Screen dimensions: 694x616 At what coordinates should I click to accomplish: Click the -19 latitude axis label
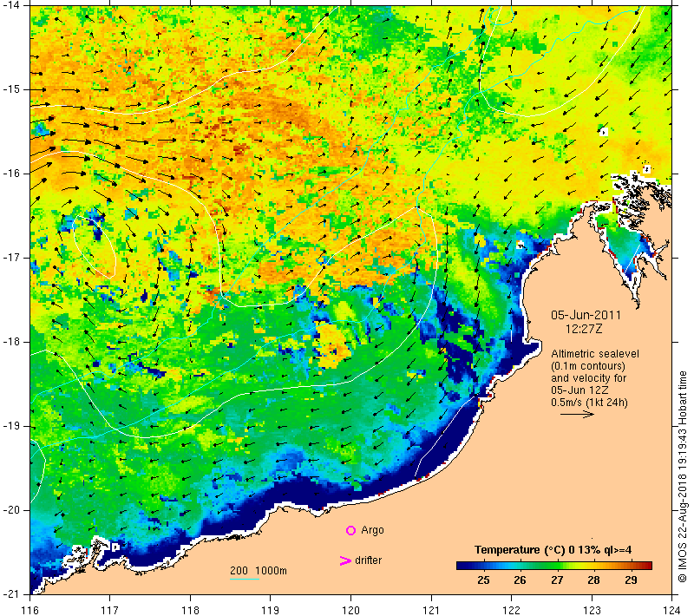click(x=11, y=426)
